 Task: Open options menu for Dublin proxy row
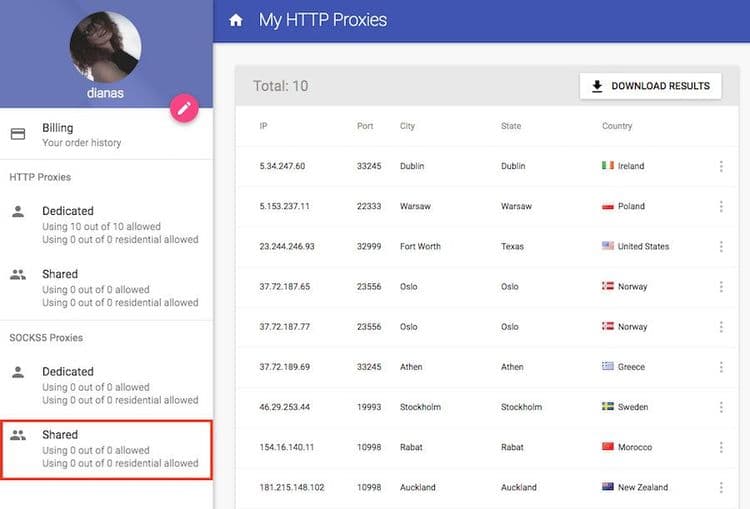[721, 166]
